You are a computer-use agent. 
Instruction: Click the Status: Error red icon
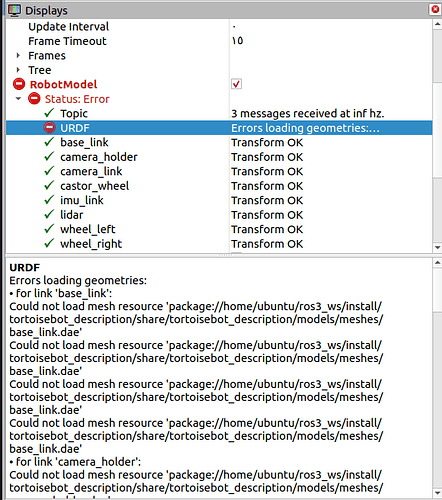34,99
